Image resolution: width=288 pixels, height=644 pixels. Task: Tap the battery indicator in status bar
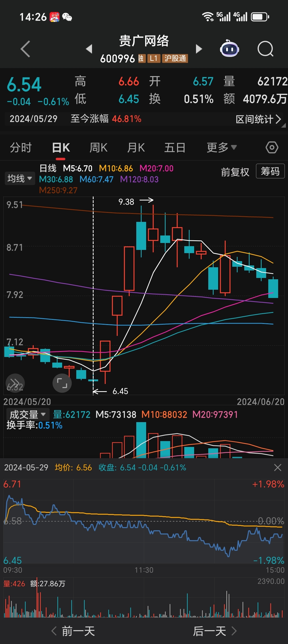pos(260,17)
